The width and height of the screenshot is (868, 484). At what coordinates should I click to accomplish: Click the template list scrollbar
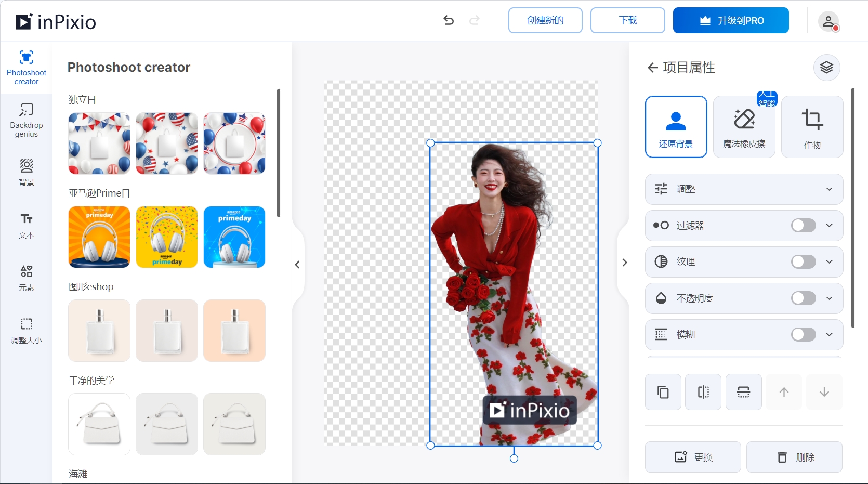coord(279,153)
